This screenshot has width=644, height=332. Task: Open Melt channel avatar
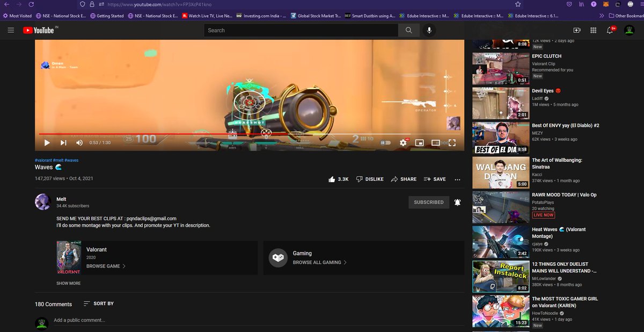tap(43, 202)
